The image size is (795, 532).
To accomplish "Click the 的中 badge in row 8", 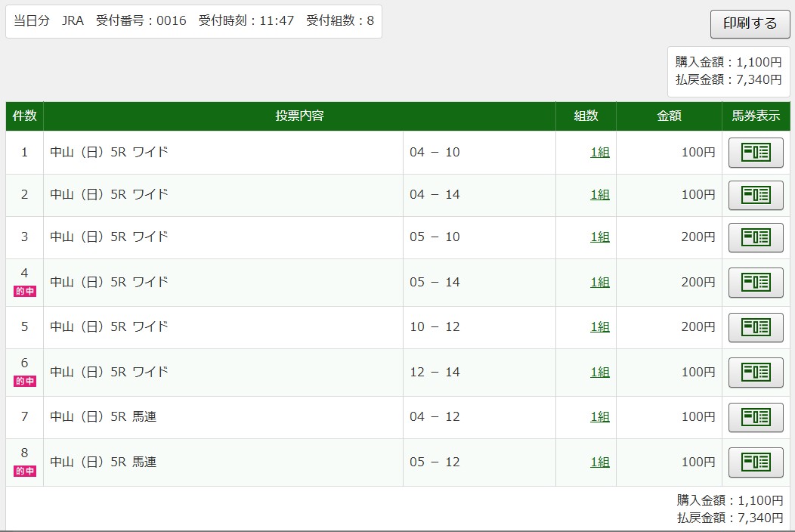I will click(x=25, y=472).
